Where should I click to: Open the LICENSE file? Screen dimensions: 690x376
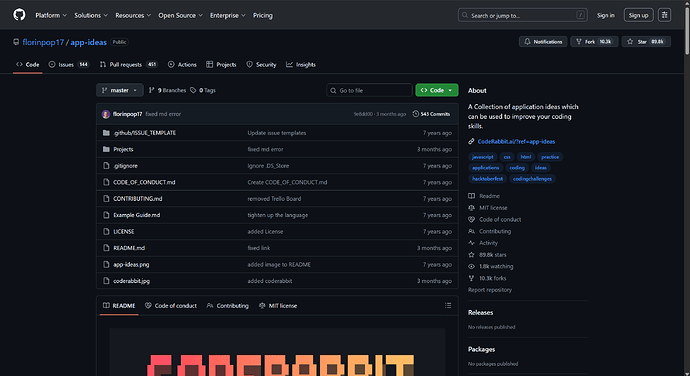[124, 232]
